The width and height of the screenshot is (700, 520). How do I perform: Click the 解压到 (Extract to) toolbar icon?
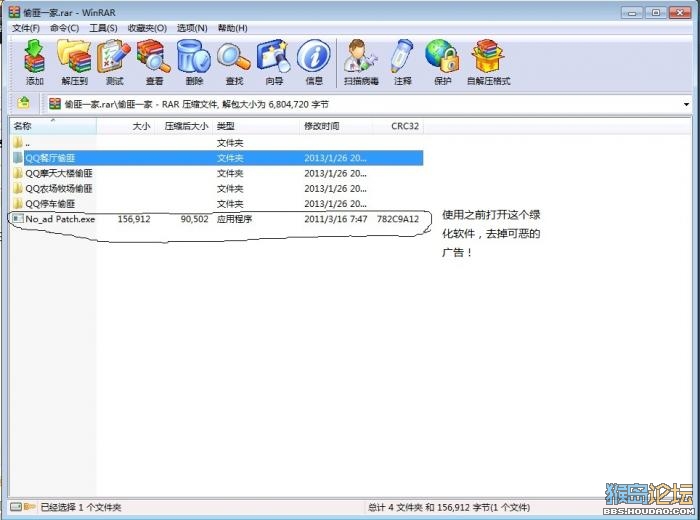point(74,57)
